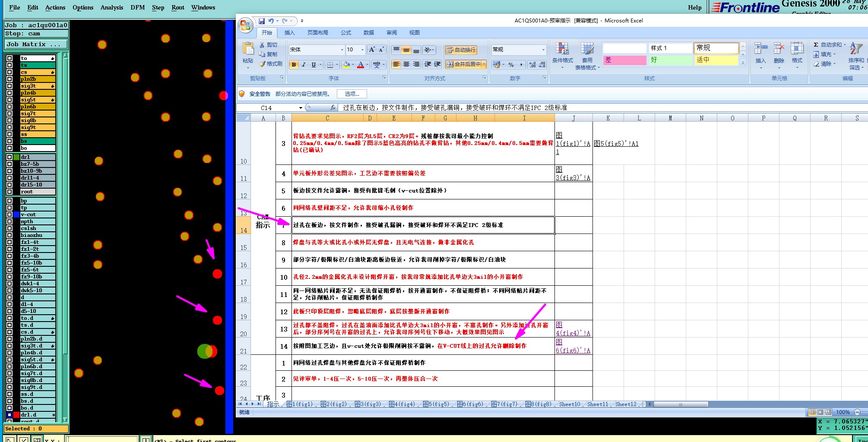
Task: Toggle checkbox for layer rout
Action: coord(10,192)
